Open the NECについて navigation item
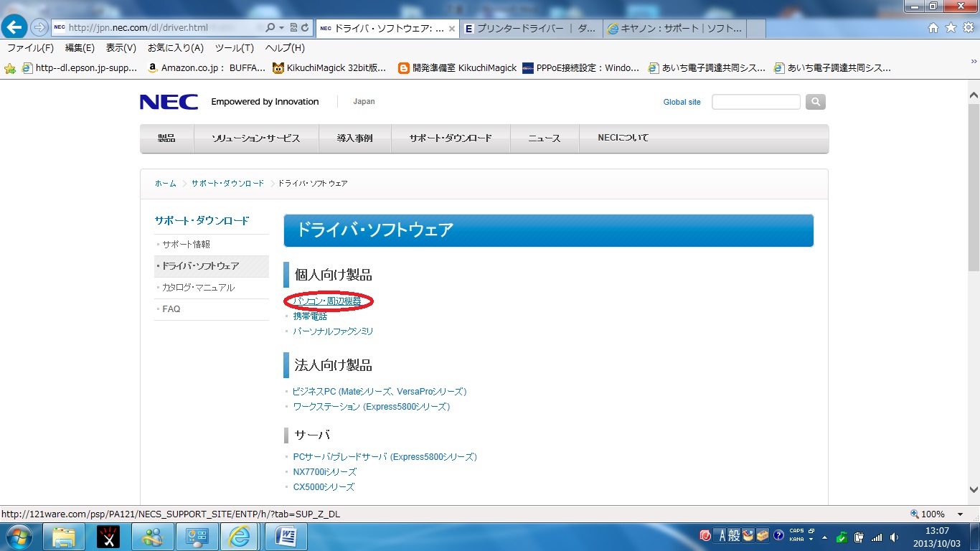 click(x=623, y=138)
